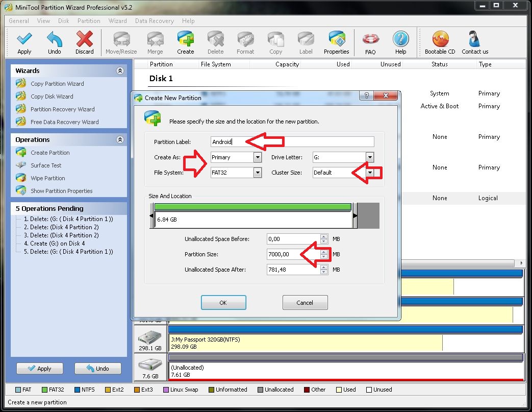The image size is (532, 412).
Task: Open the FAQ lifebuoy icon
Action: [x=370, y=43]
